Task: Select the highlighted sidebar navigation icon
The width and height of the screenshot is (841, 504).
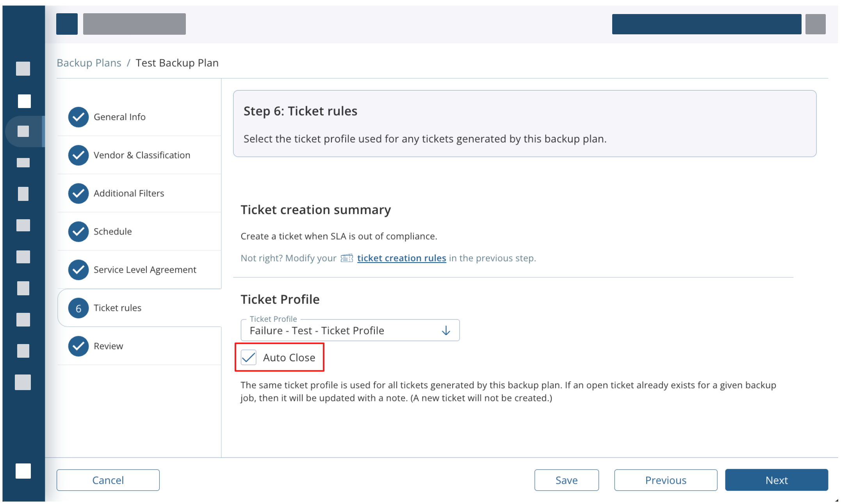Action: click(23, 131)
